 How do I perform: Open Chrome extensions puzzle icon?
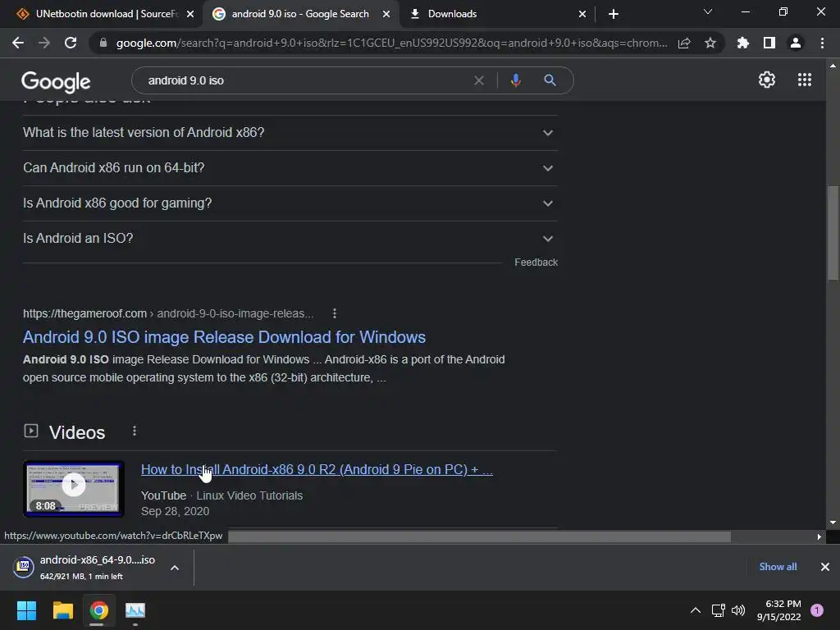pyautogui.click(x=742, y=43)
